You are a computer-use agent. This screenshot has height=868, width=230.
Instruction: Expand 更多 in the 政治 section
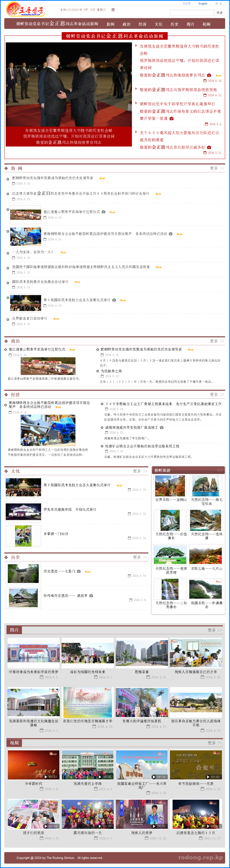coord(217,341)
